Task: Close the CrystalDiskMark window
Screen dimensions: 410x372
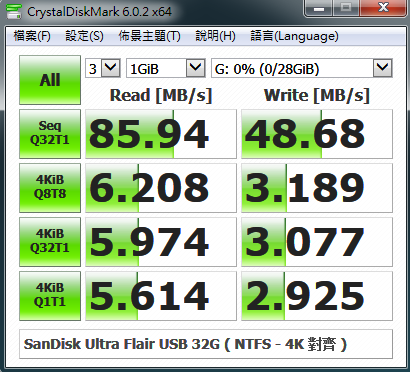Action: [x=383, y=8]
